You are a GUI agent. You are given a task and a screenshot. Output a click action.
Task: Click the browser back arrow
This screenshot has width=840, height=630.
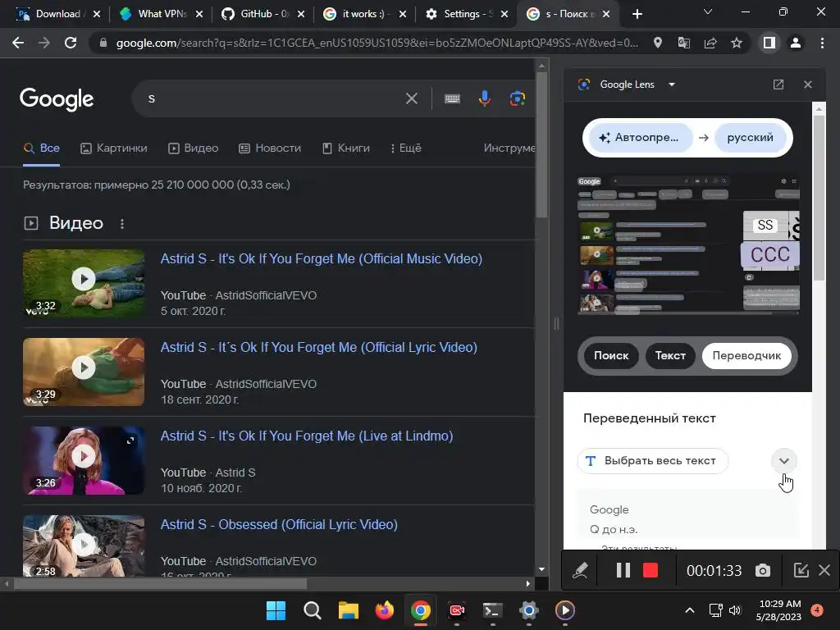18,43
